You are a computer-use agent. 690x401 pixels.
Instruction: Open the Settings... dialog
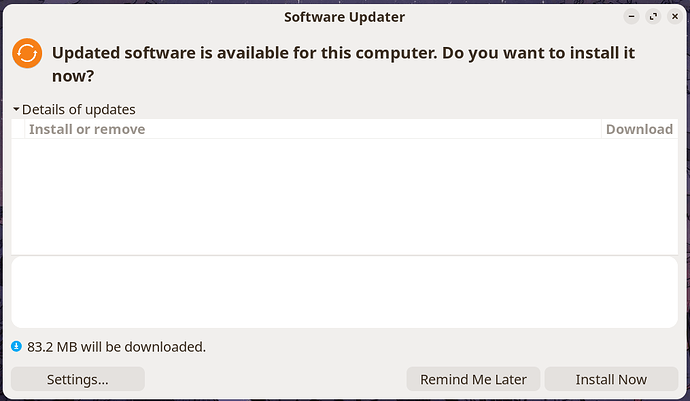click(78, 379)
